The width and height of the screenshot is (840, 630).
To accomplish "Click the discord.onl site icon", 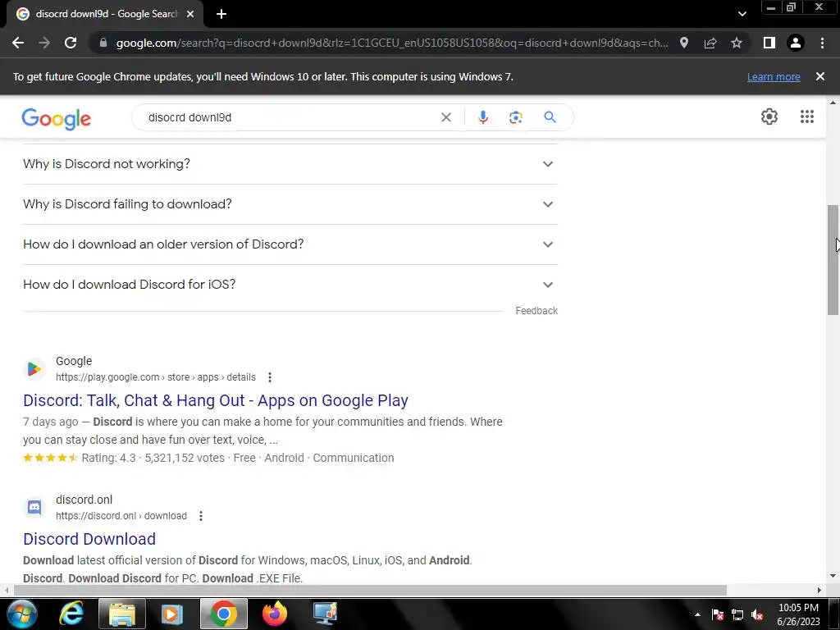I will 34,507.
